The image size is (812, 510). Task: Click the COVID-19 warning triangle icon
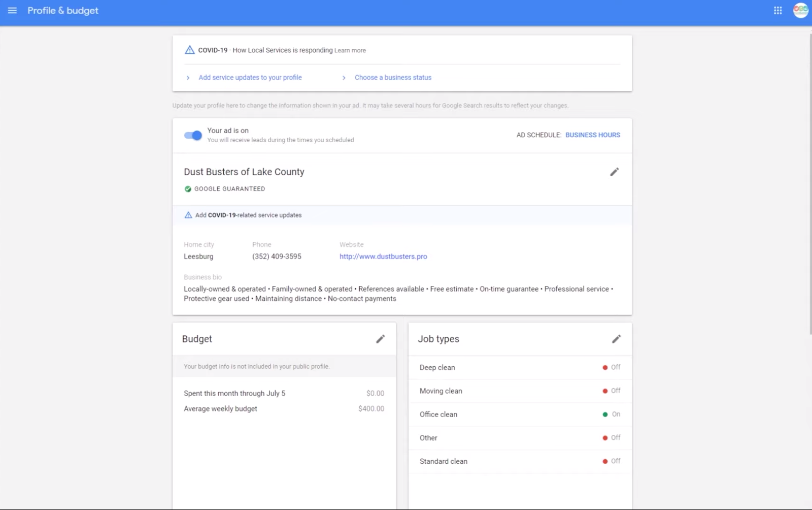189,50
